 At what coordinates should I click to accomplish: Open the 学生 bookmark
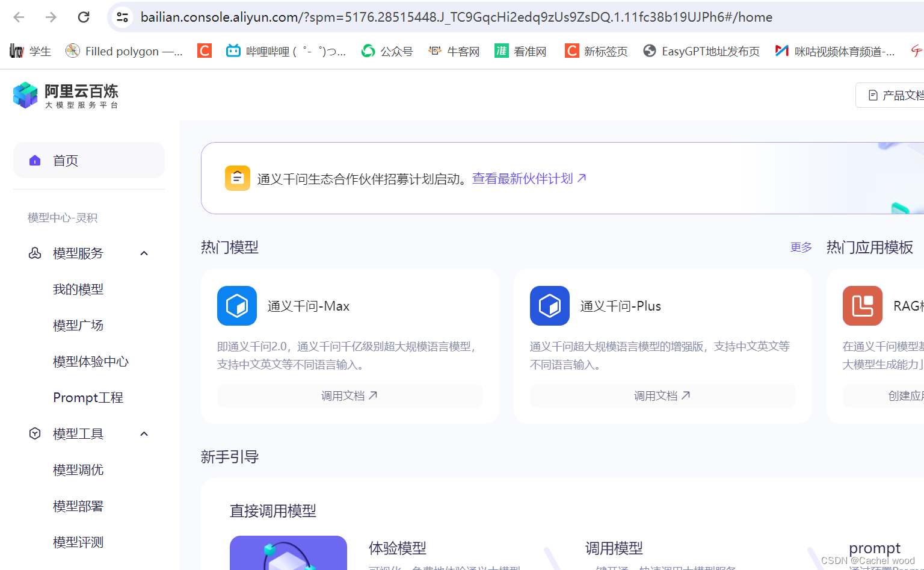[31, 51]
